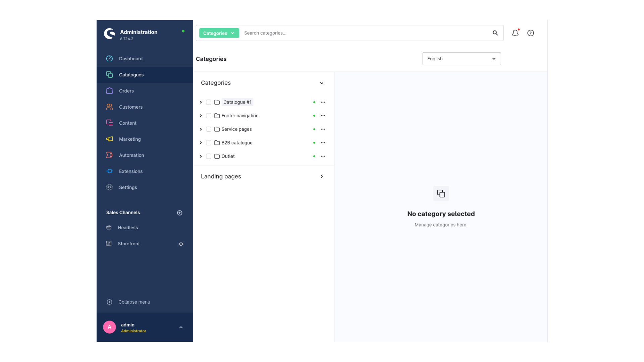Open the English language dropdown

tap(462, 59)
